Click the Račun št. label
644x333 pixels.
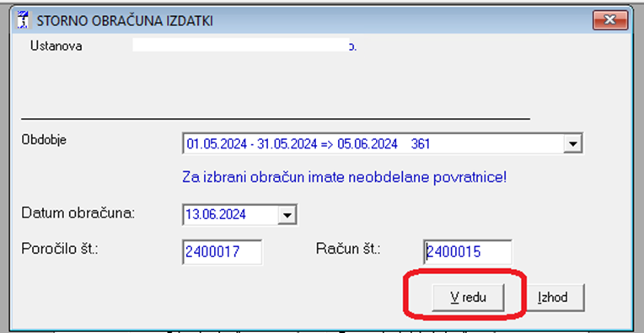pyautogui.click(x=348, y=250)
